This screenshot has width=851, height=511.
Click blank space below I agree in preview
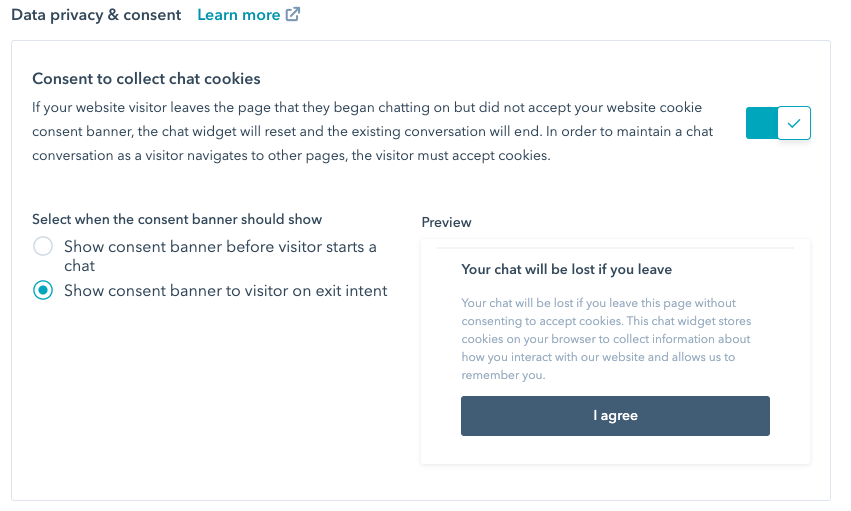615,451
